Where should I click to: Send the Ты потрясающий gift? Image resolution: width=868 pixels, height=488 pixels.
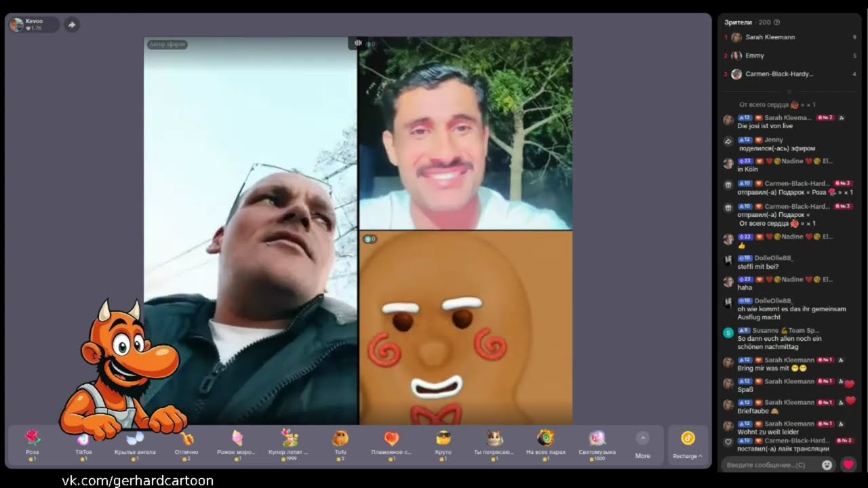click(x=494, y=445)
